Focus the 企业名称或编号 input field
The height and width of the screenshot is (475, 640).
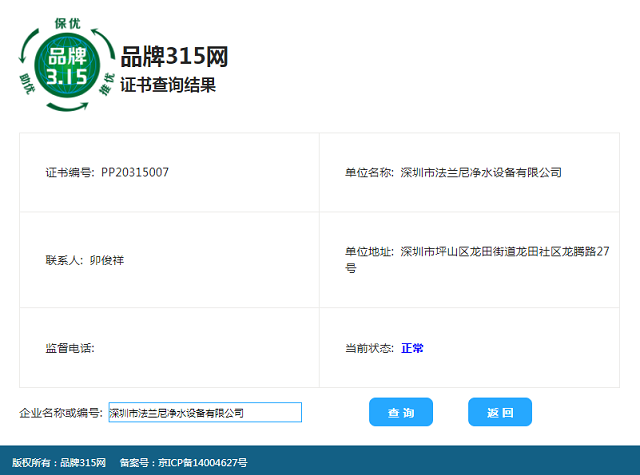[x=205, y=412]
